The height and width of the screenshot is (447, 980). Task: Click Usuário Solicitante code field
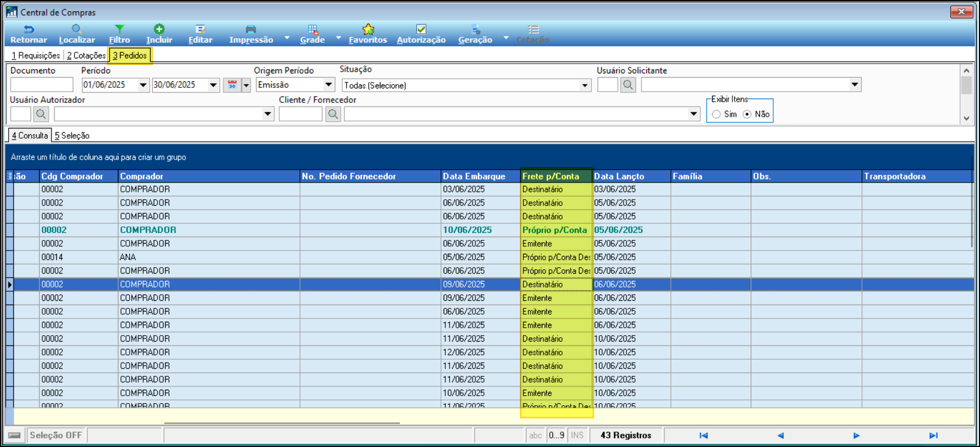pos(608,85)
